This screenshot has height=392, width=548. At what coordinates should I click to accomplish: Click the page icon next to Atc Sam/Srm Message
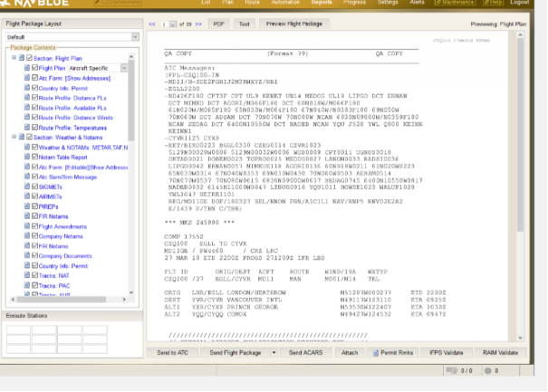pyautogui.click(x=27, y=177)
